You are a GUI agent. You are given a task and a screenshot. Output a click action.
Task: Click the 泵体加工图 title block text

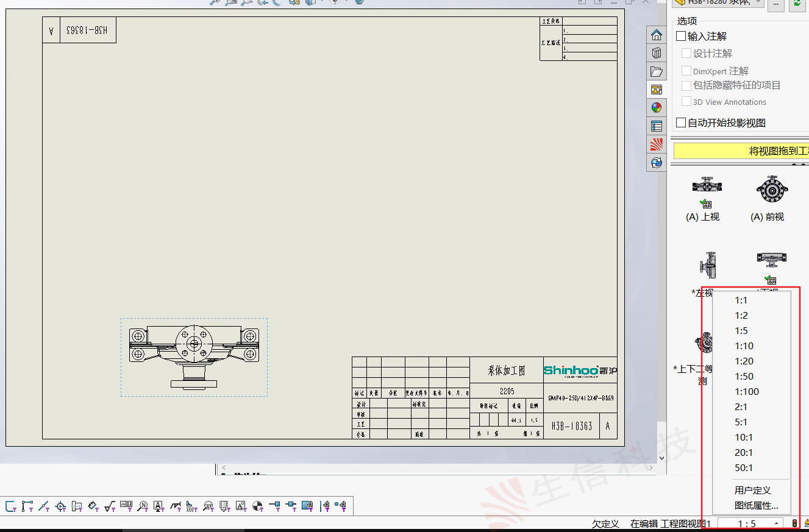(507, 371)
